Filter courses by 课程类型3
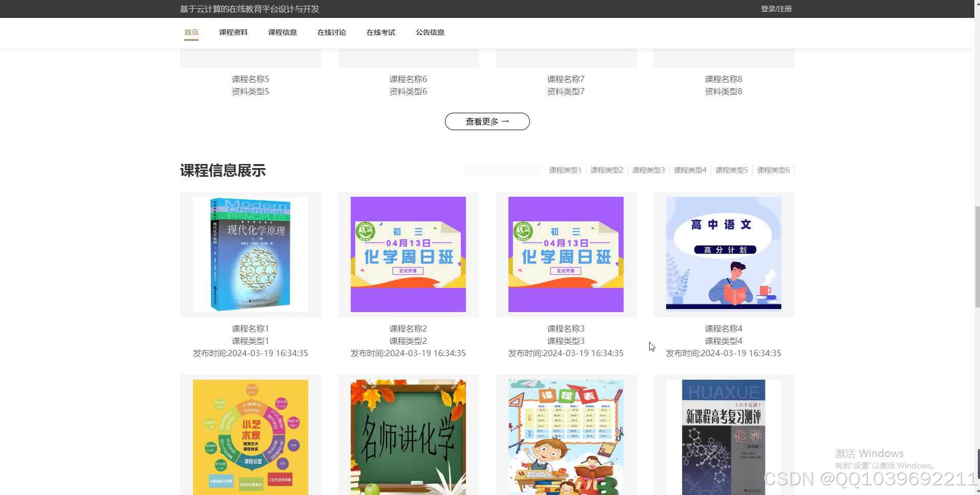This screenshot has width=980, height=495. 648,170
